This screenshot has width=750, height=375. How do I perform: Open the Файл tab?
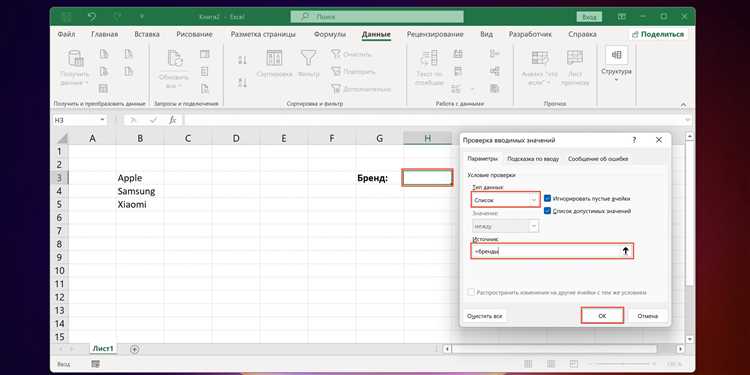66,34
